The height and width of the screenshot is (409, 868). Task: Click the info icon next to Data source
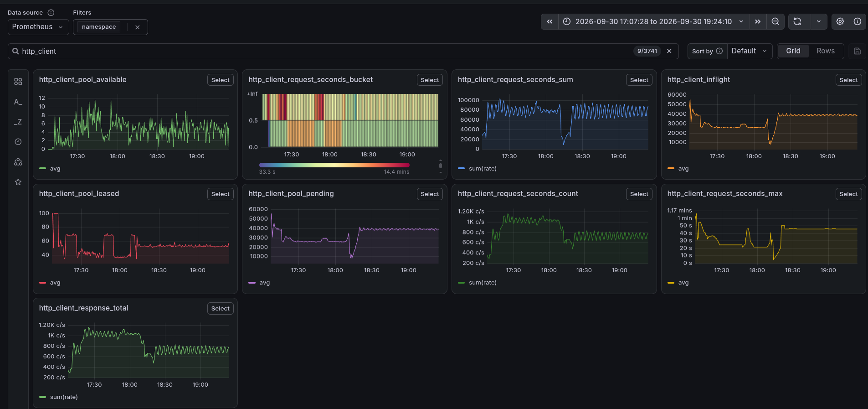pyautogui.click(x=51, y=13)
